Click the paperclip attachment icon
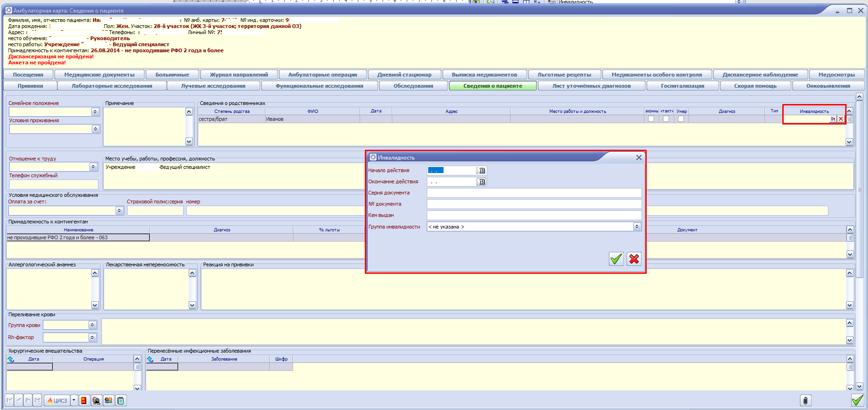Viewport: 868px width, 410px height. click(x=805, y=400)
